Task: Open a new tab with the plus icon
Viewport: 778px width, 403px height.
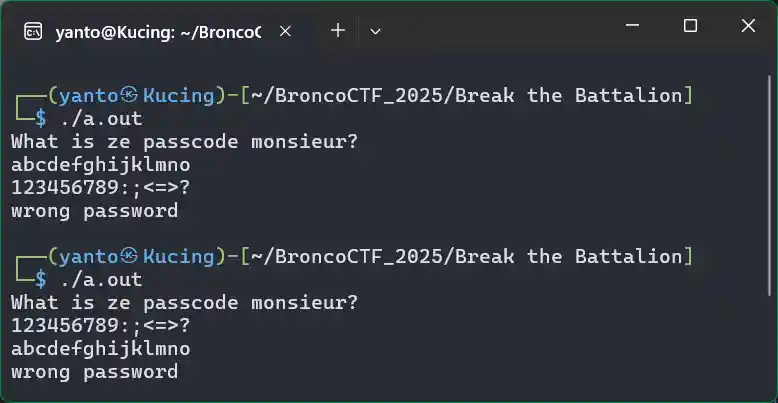Action: (338, 31)
